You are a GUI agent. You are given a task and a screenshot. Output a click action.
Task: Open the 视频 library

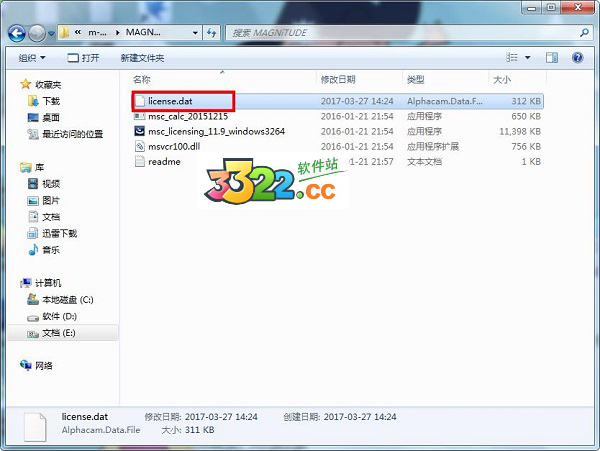[x=44, y=184]
